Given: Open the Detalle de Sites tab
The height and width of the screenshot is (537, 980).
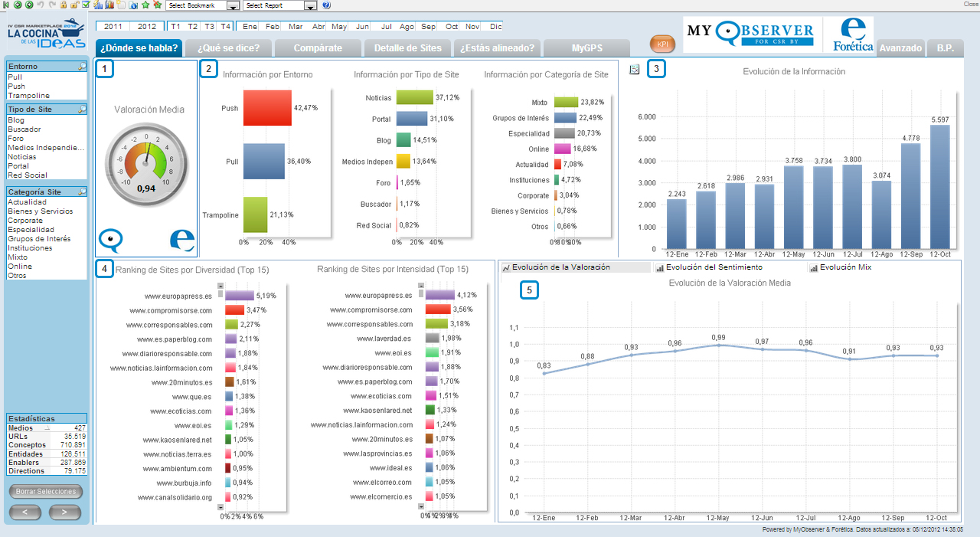Looking at the screenshot, I should tap(407, 48).
